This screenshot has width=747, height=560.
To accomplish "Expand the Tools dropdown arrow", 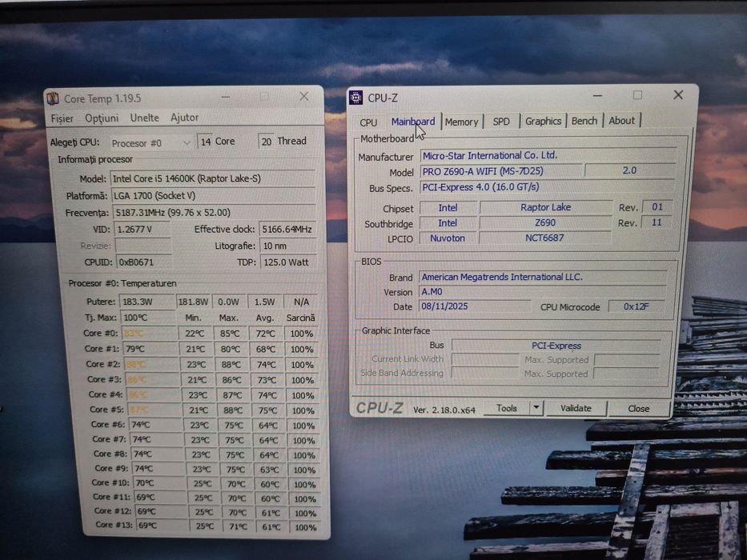I will coord(536,408).
